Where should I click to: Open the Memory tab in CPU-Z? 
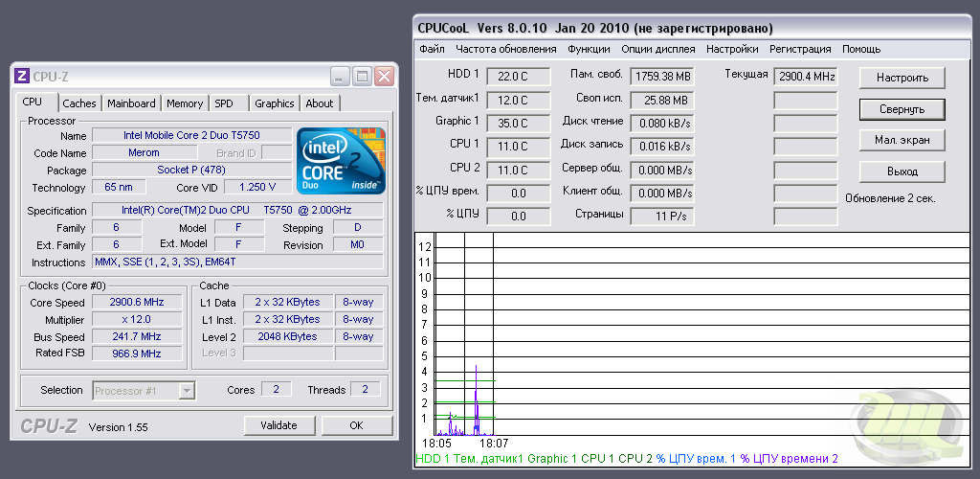point(185,103)
